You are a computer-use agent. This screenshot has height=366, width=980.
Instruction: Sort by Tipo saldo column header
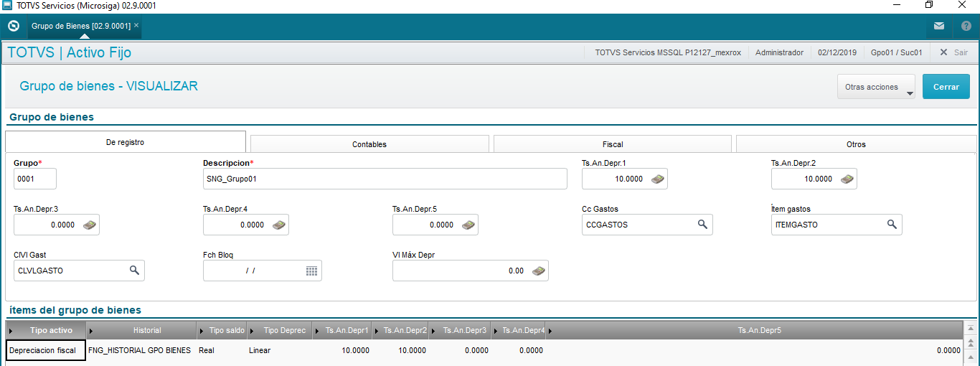pos(222,330)
